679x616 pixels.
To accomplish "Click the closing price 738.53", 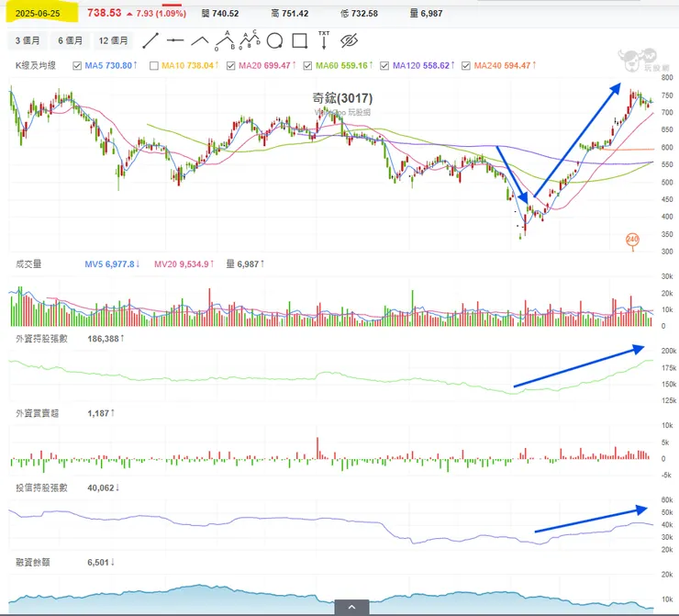I will coord(105,13).
